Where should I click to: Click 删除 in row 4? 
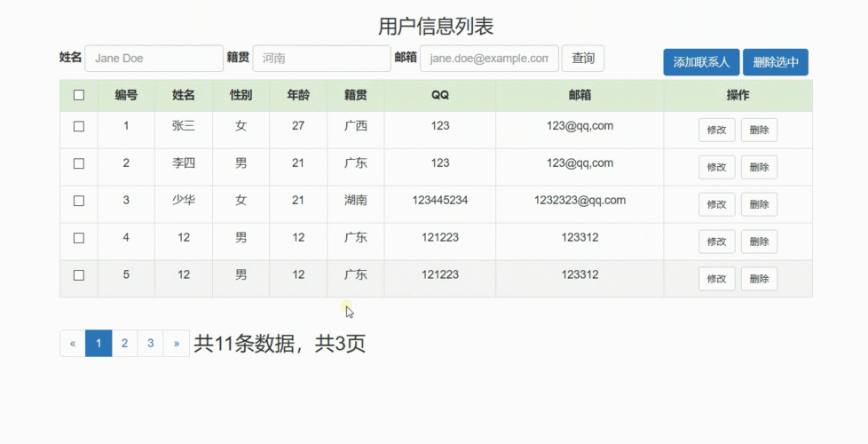(x=759, y=242)
